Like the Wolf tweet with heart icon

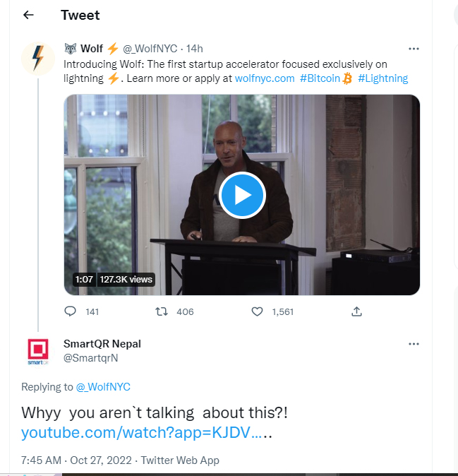(x=258, y=311)
